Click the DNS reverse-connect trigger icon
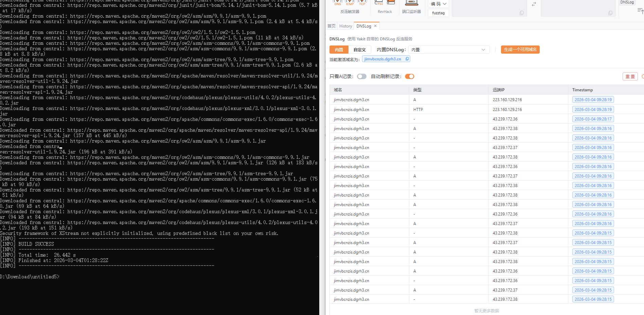Viewport: 644px width, 315px height. click(338, 3)
